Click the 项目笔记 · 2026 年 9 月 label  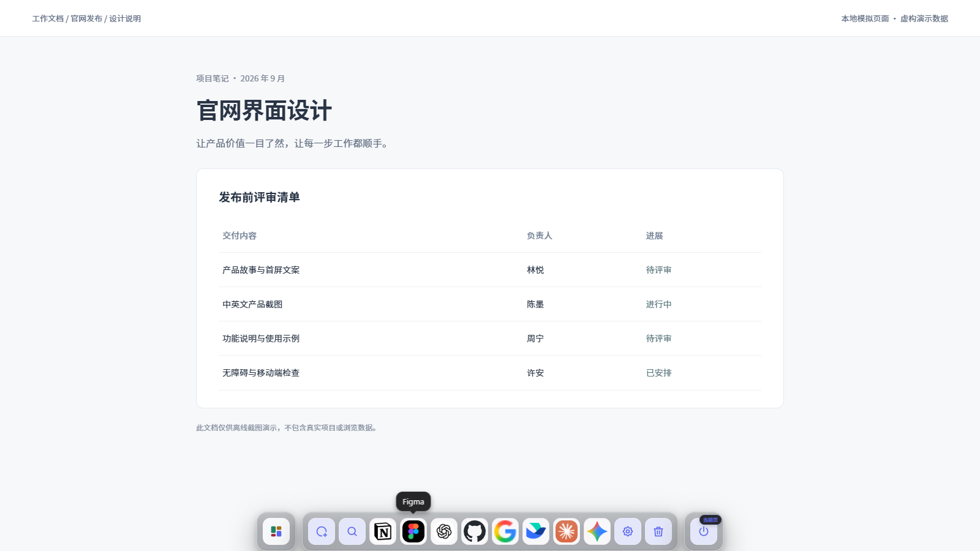(241, 78)
